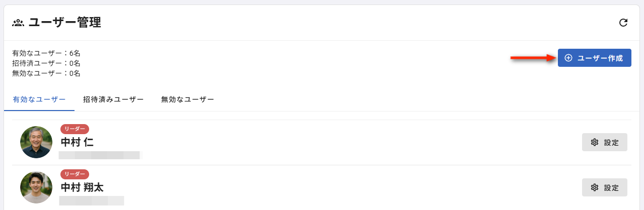644x210 pixels.
Task: Open 中村 仁's profile avatar
Action: (36, 142)
